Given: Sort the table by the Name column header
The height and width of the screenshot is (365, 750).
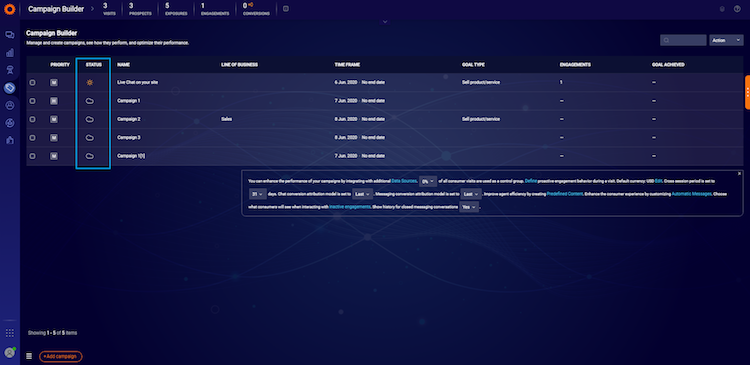Looking at the screenshot, I should click(x=123, y=65).
